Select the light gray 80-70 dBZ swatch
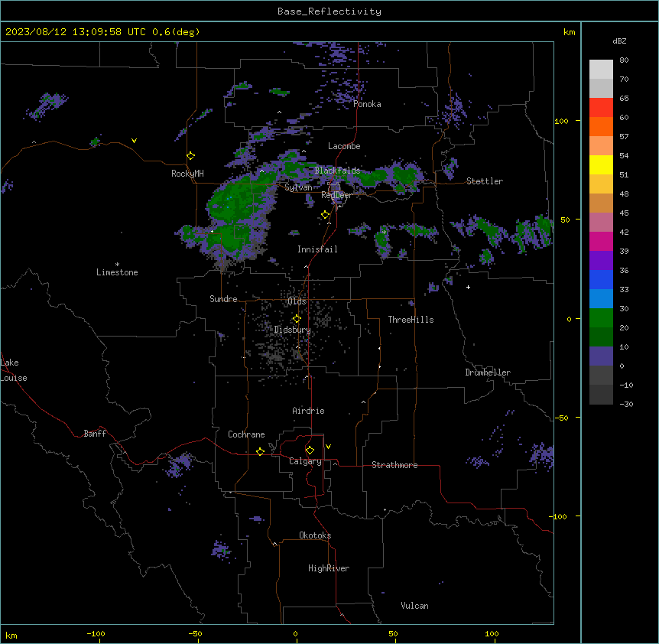 (601, 70)
